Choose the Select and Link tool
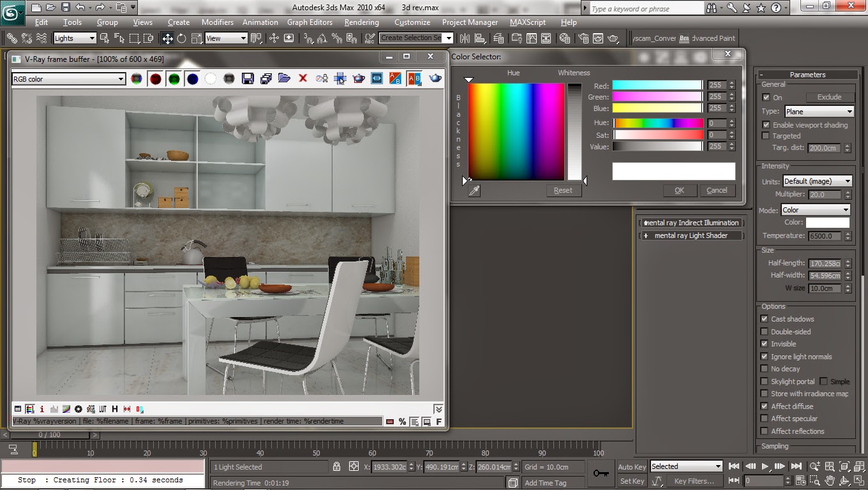This screenshot has width=868, height=490. (11, 38)
